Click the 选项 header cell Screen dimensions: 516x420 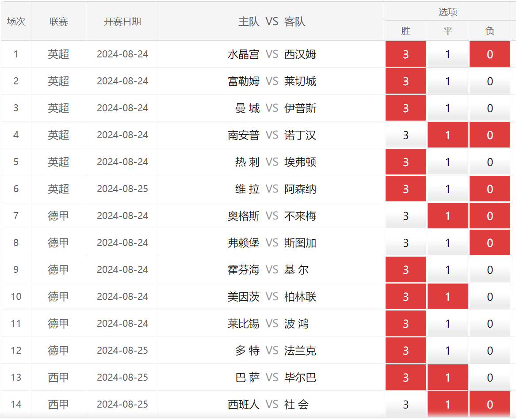pyautogui.click(x=448, y=11)
